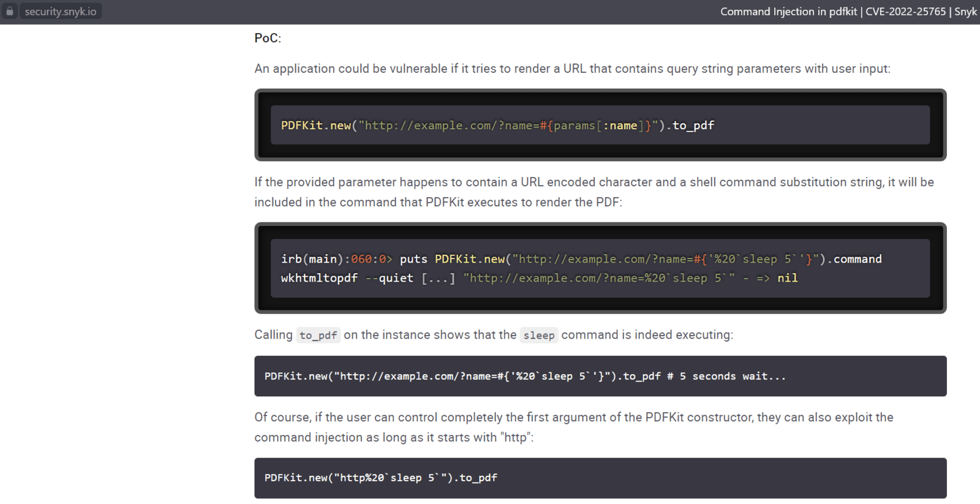Click the security.snyk.io address field

click(x=61, y=12)
